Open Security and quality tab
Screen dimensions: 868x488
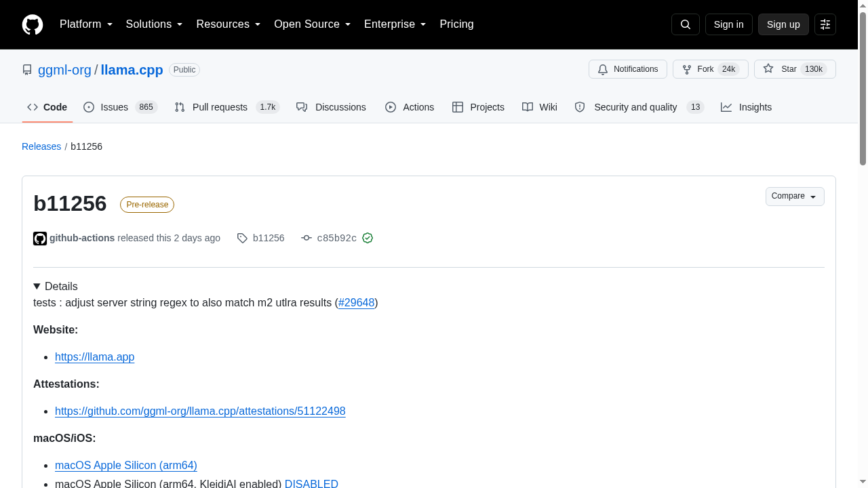click(x=639, y=107)
